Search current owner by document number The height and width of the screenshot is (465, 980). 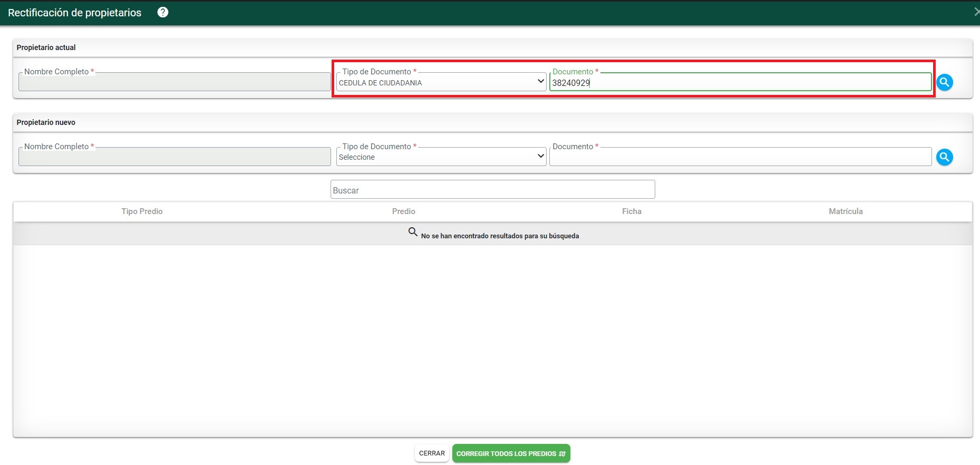[x=944, y=82]
